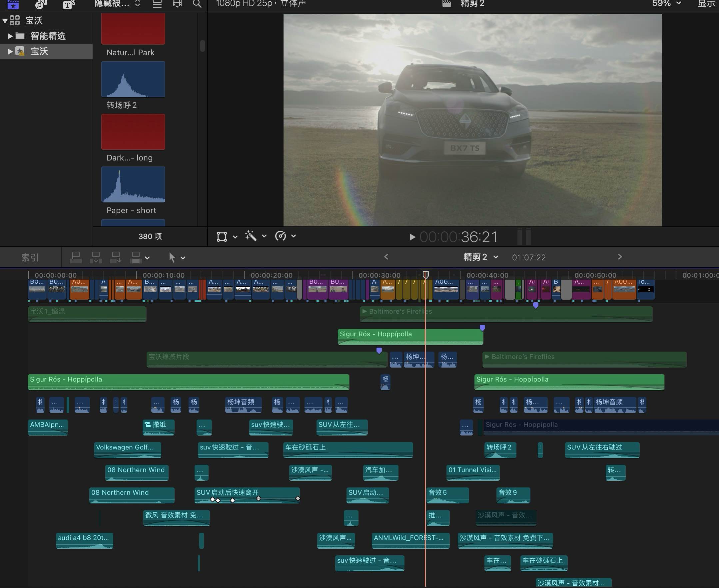Expand the 智能精选 folder
Screen dimensions: 719x588
tap(10, 36)
